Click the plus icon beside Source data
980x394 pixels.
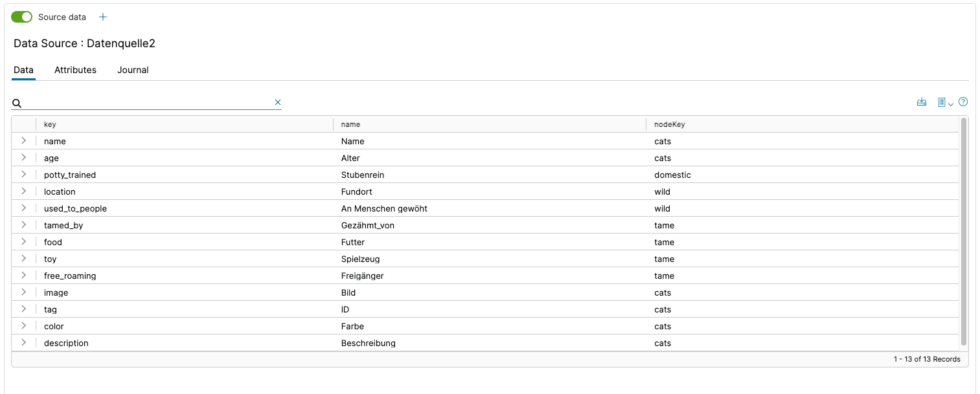coord(103,17)
